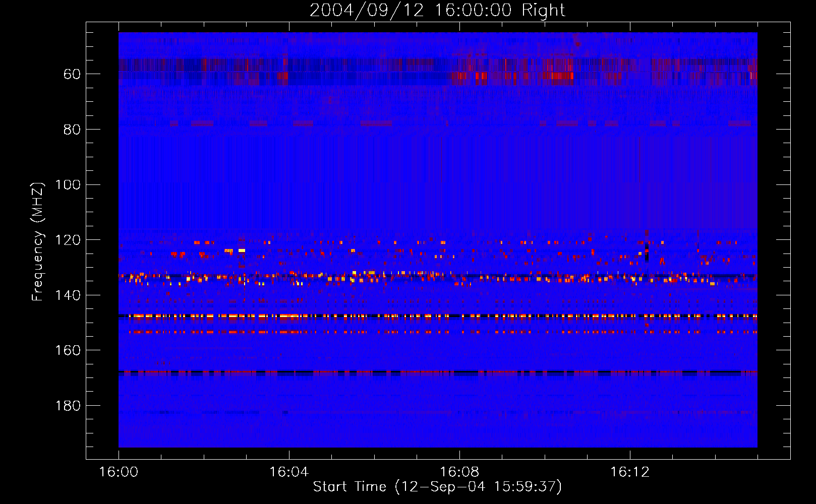Click the 16:00 time tick label
The width and height of the screenshot is (816, 504).
pos(119,472)
